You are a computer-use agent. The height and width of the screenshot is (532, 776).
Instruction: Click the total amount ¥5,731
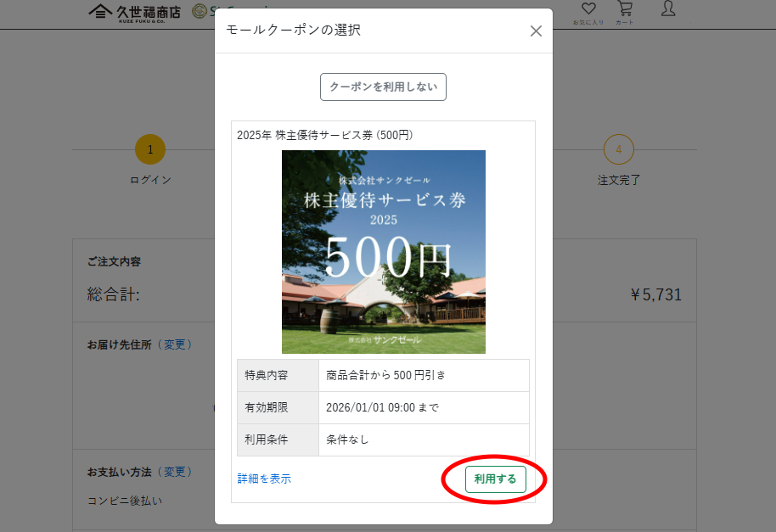coord(656,294)
